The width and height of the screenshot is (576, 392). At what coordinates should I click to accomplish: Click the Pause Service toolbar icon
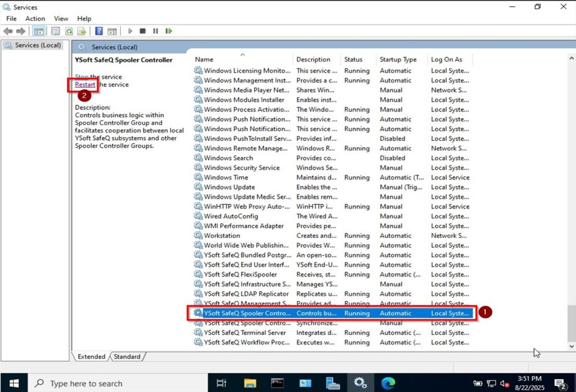[x=156, y=31]
